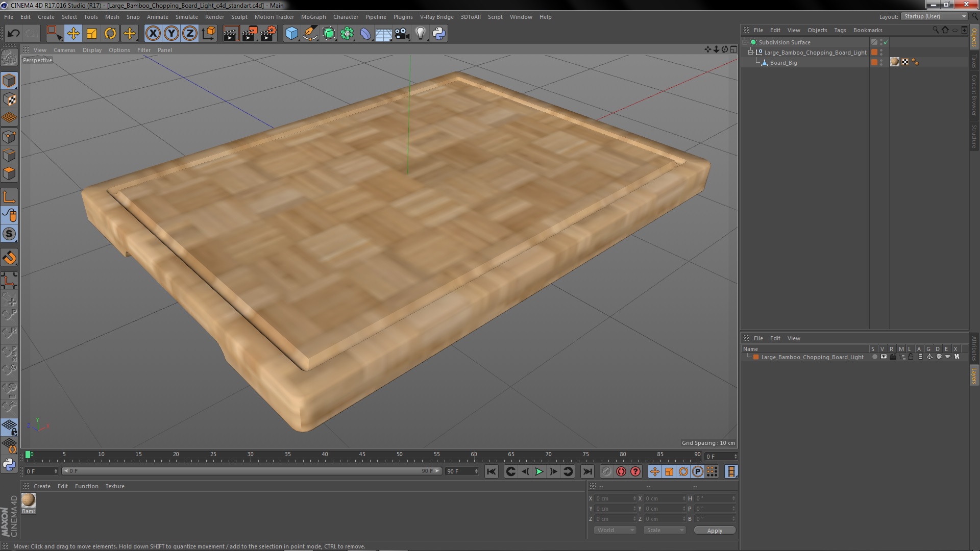980x551 pixels.
Task: Add a Cube primitive object
Action: coord(291,34)
